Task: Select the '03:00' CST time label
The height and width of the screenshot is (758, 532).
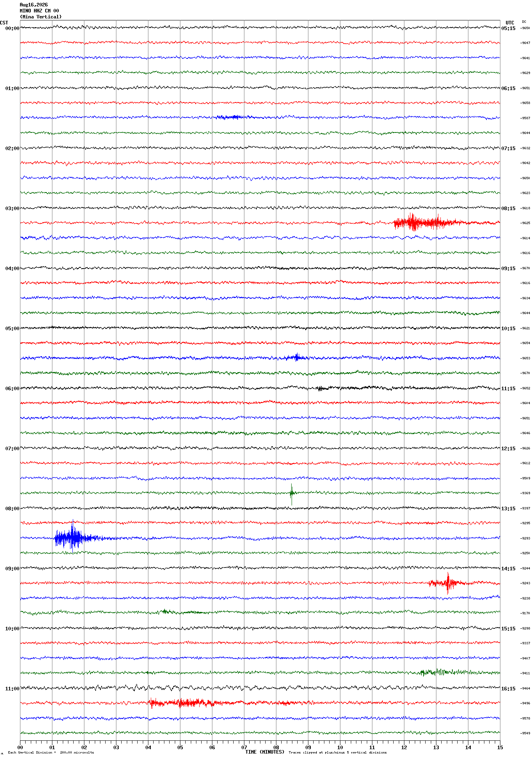Action: (x=12, y=209)
